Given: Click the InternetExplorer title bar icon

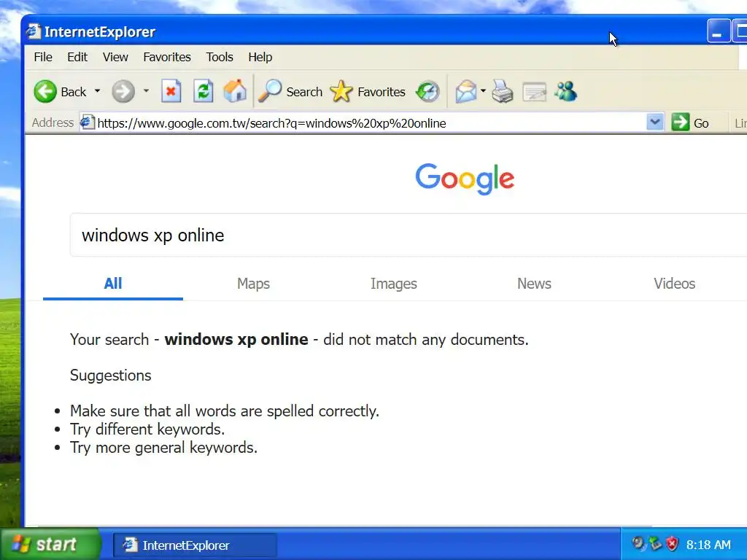Looking at the screenshot, I should 34,31.
